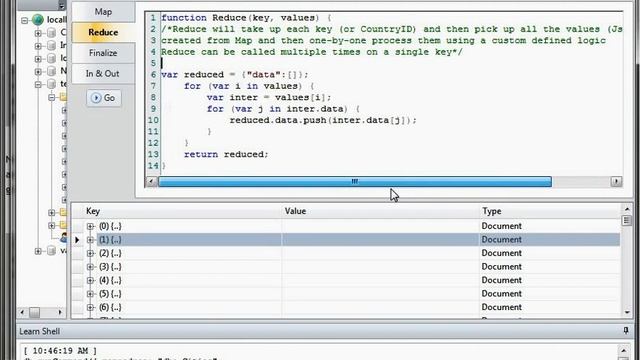Expand document (4) in the results grid
Image resolution: width=640 pixels, height=360 pixels.
(x=90, y=280)
